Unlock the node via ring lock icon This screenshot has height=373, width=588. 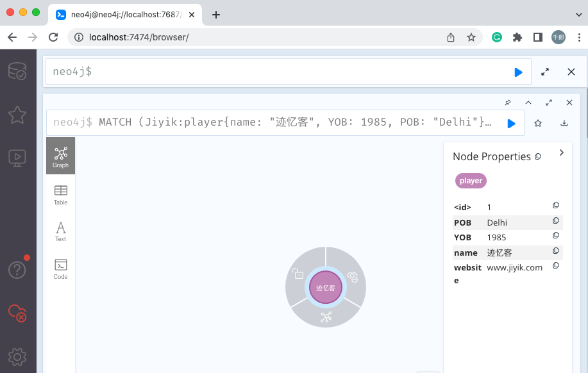[x=298, y=273]
